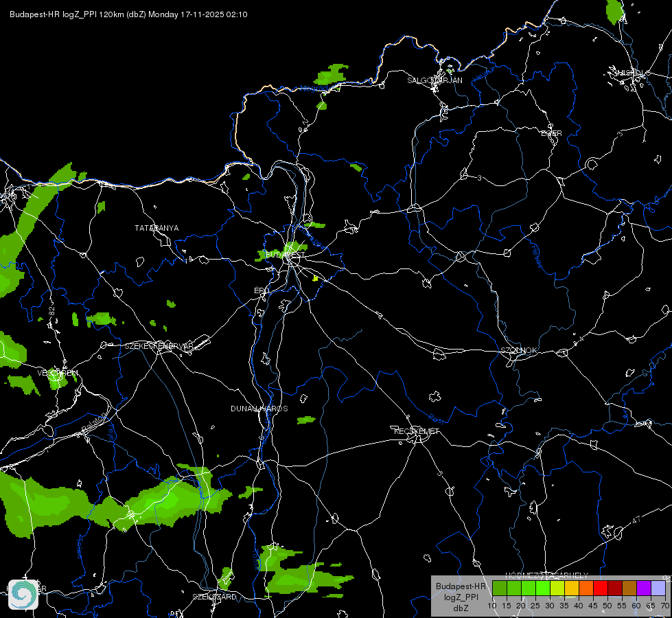
Task: Click the SZOLNOK city label
Action: point(518,350)
